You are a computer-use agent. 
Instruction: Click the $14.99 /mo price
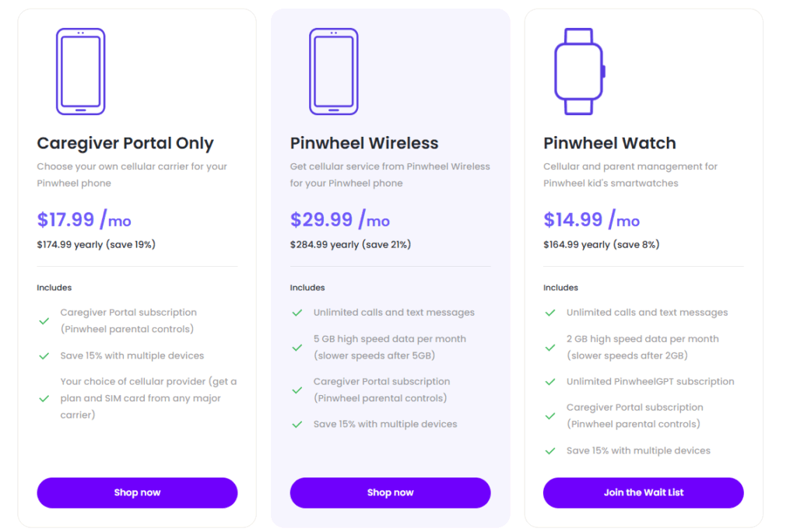click(592, 219)
